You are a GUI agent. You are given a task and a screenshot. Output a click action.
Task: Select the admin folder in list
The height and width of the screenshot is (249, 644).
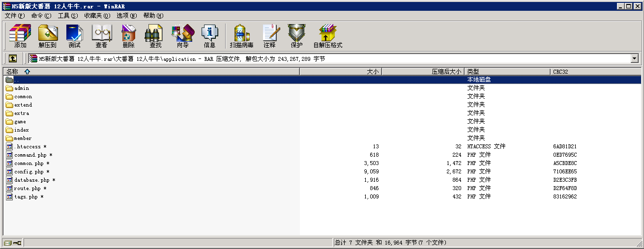[22, 88]
